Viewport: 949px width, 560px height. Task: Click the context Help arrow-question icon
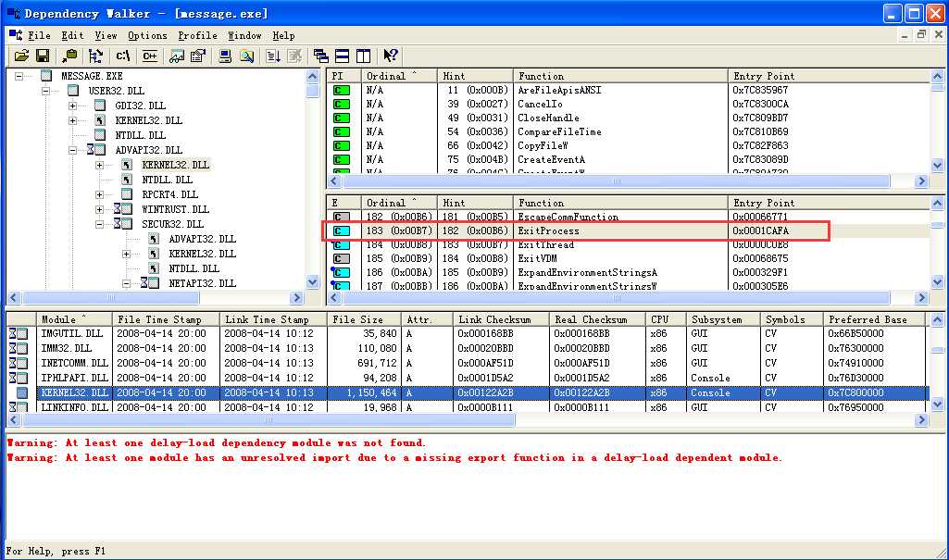[391, 56]
